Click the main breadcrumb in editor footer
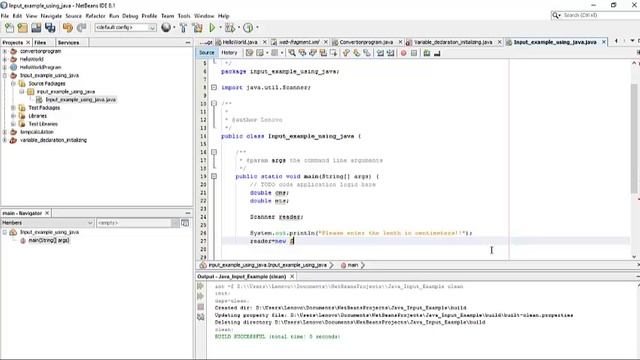The width and height of the screenshot is (640, 360). coord(353,265)
